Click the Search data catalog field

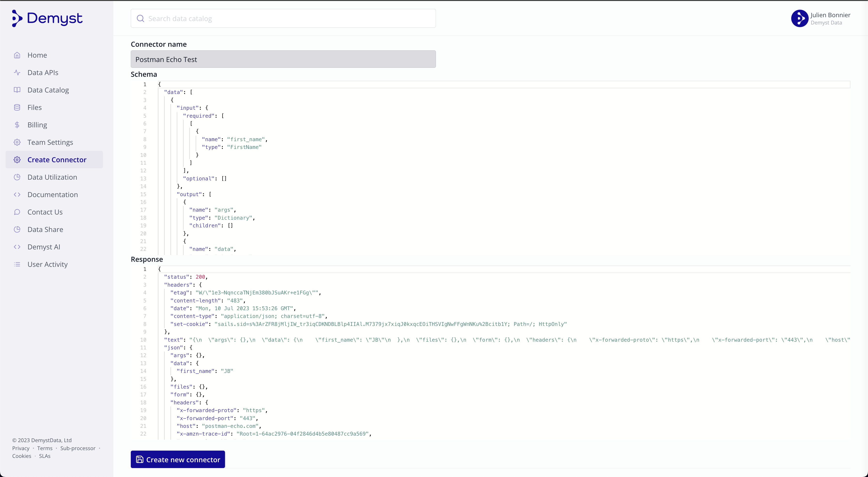(283, 19)
